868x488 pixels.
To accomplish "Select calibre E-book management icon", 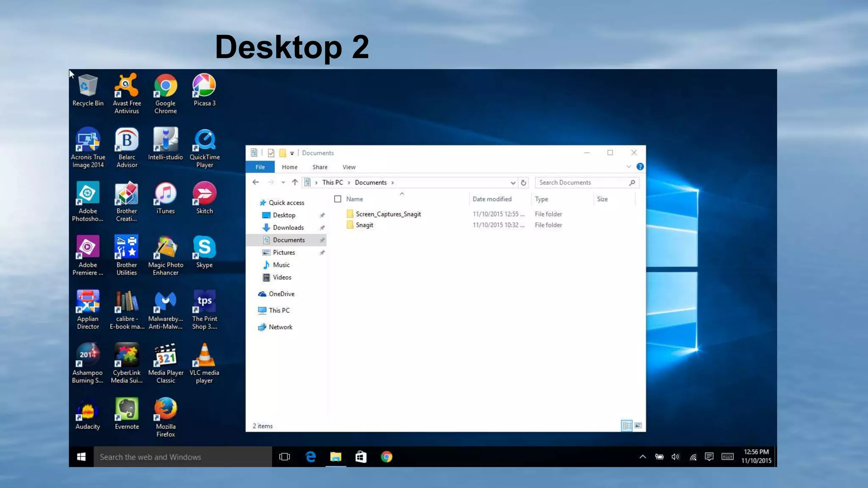I will click(x=127, y=309).
